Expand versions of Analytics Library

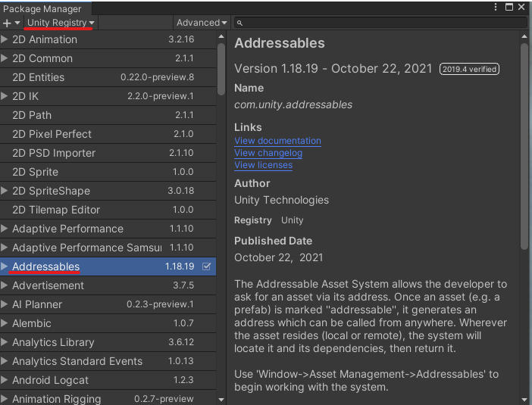4,342
